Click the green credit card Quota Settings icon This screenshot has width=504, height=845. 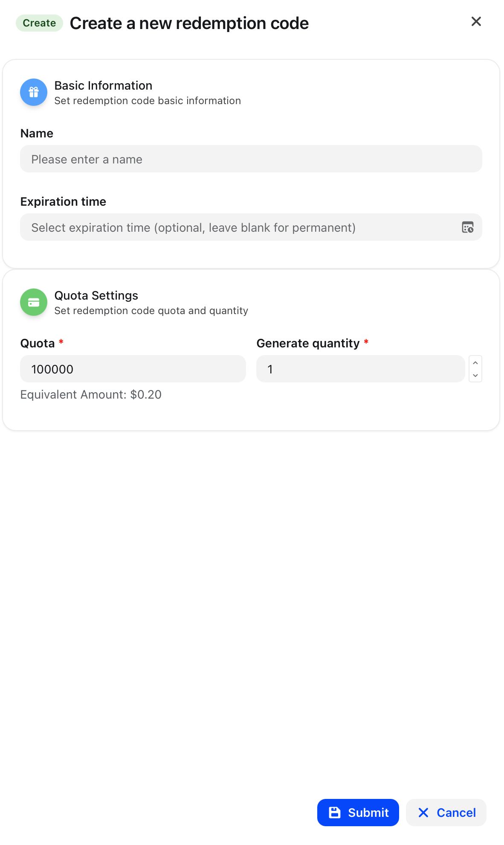pyautogui.click(x=33, y=302)
